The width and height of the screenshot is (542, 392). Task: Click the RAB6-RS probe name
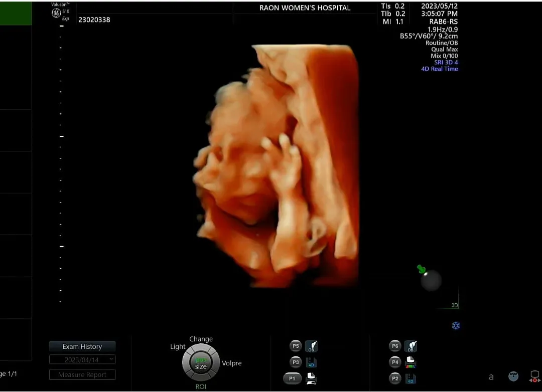(x=444, y=22)
